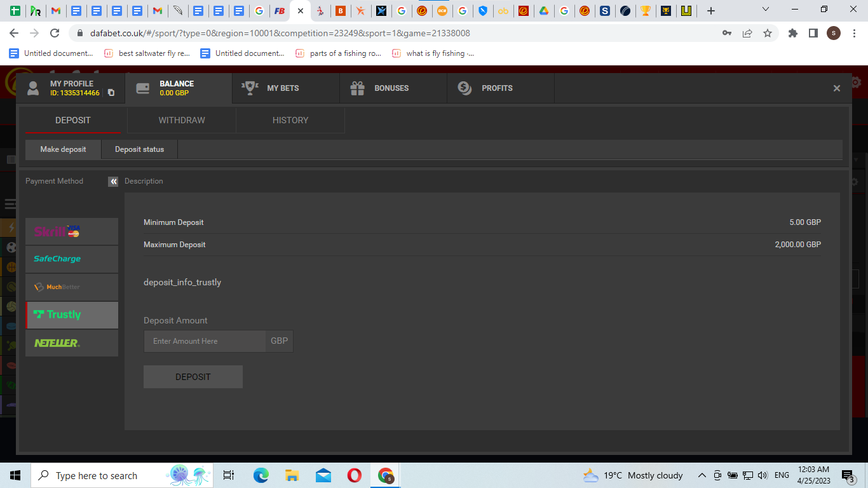
Task: Choose Neteller payment method
Action: [72, 343]
